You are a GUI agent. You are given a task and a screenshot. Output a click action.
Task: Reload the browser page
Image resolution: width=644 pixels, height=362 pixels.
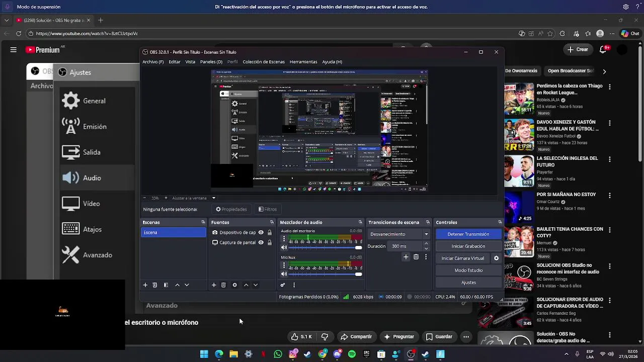click(x=19, y=34)
